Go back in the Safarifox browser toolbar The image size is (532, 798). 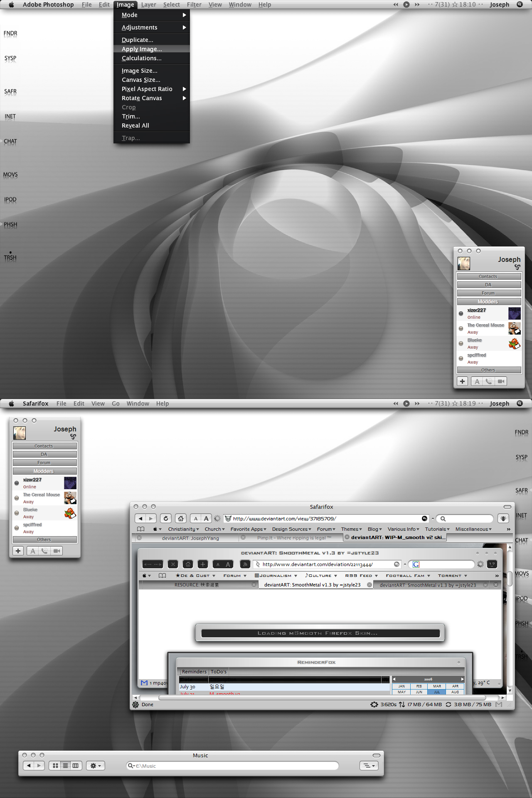[x=140, y=518]
